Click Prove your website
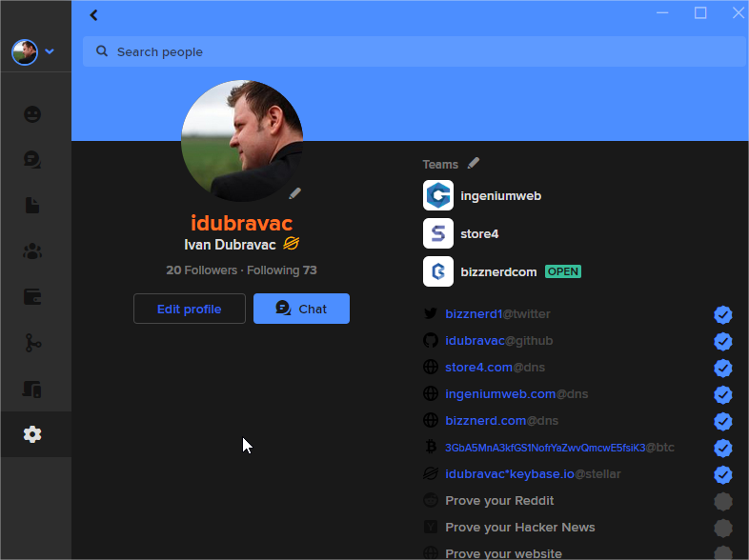 [503, 553]
